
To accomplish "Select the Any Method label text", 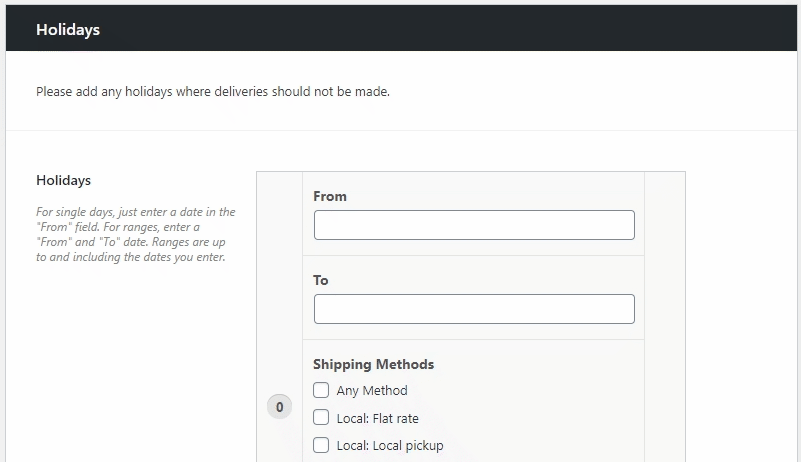I will tap(372, 391).
